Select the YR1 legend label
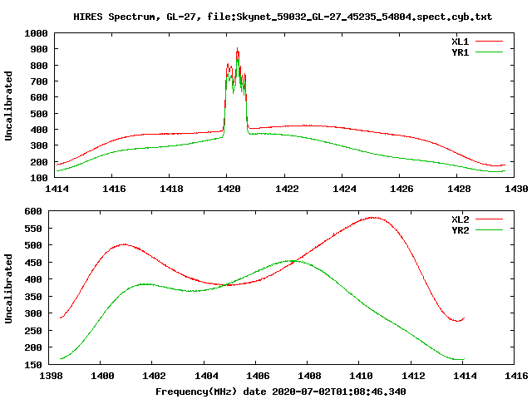 460,52
